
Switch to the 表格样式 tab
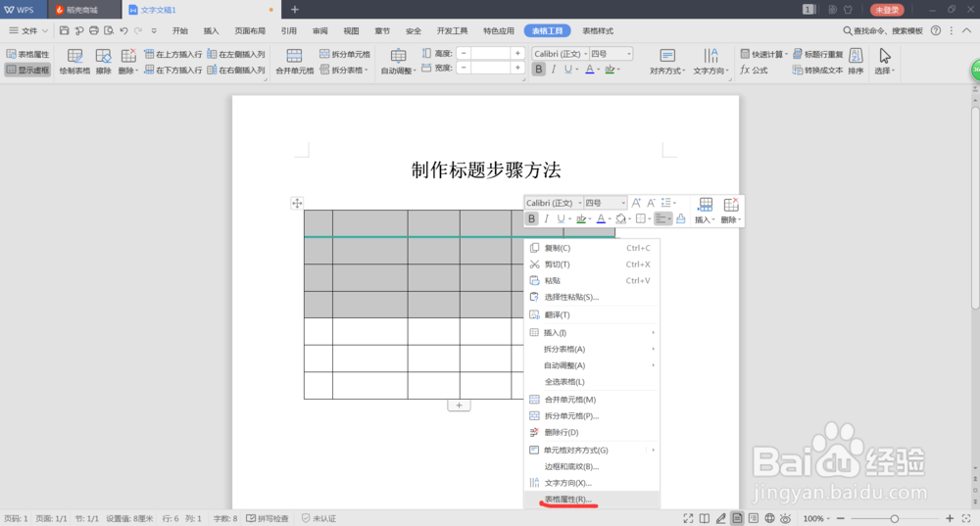pos(598,30)
